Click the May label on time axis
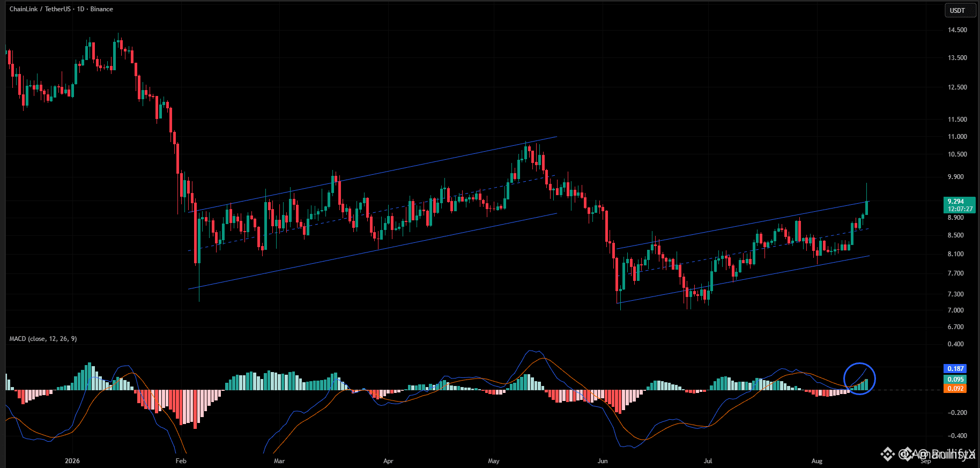The image size is (980, 468). click(x=494, y=461)
